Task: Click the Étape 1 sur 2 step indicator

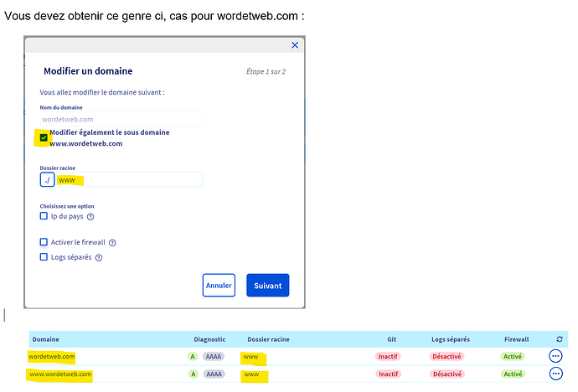Action: [x=266, y=71]
